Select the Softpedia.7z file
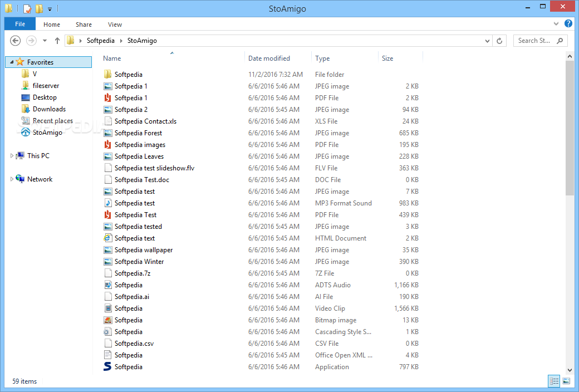Image resolution: width=579 pixels, height=392 pixels. coord(132,273)
